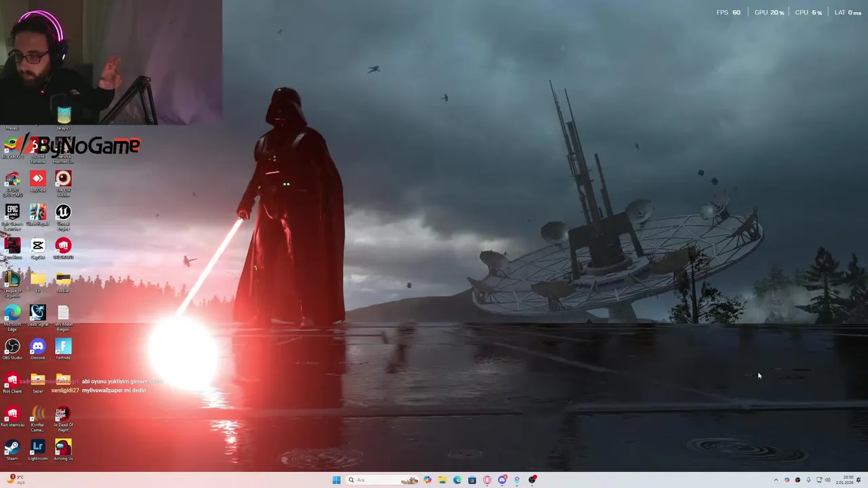This screenshot has height=488, width=868.
Task: Select the CapCut desktop icon
Action: [x=38, y=248]
